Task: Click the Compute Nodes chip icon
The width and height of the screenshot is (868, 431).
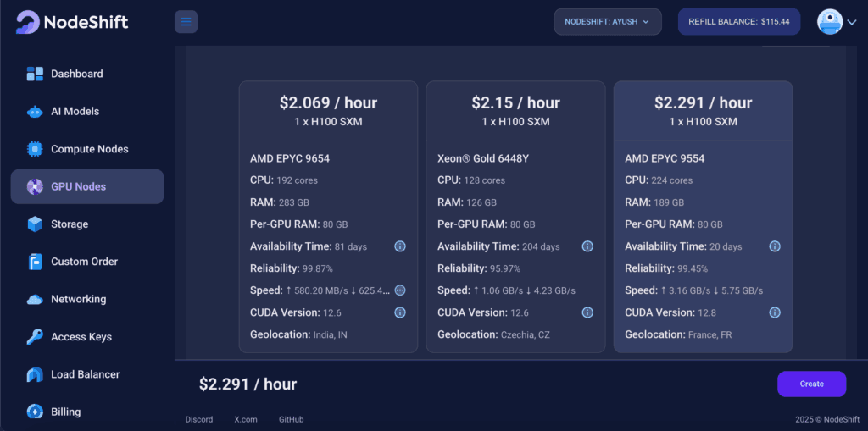Action: tap(35, 149)
